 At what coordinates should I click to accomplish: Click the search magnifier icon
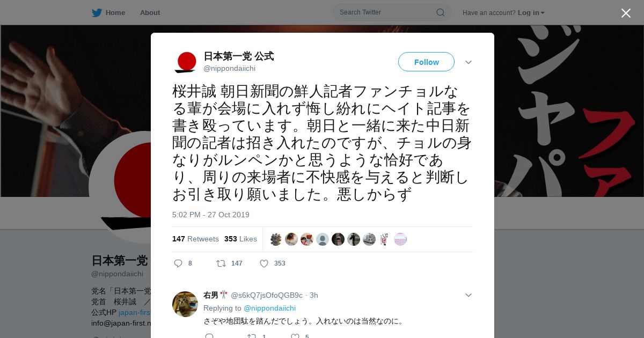coord(440,12)
